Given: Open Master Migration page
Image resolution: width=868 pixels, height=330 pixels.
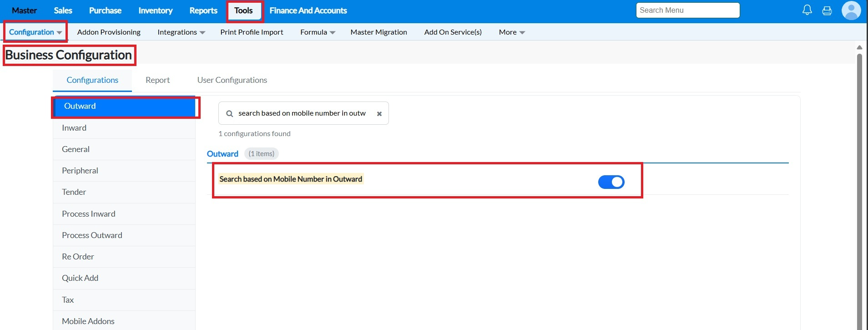Looking at the screenshot, I should pos(378,32).
